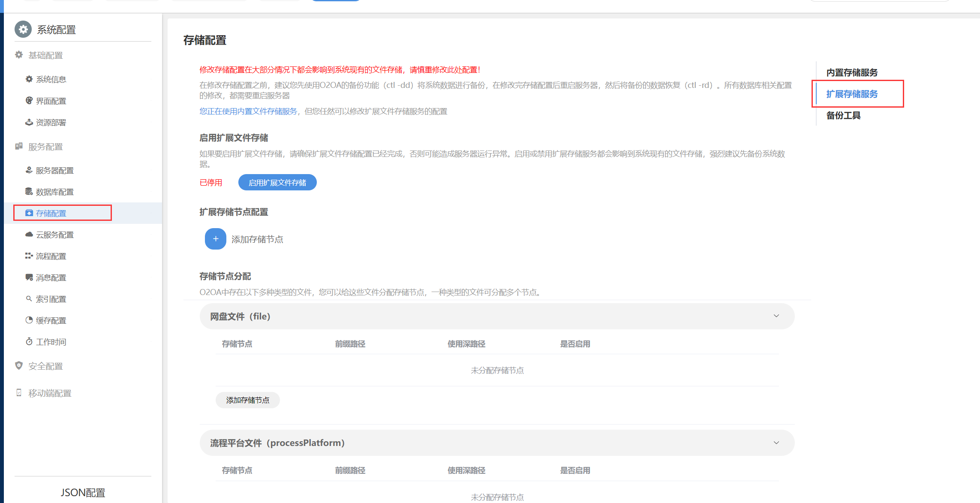Click the blue plus add-node icon

tap(215, 239)
